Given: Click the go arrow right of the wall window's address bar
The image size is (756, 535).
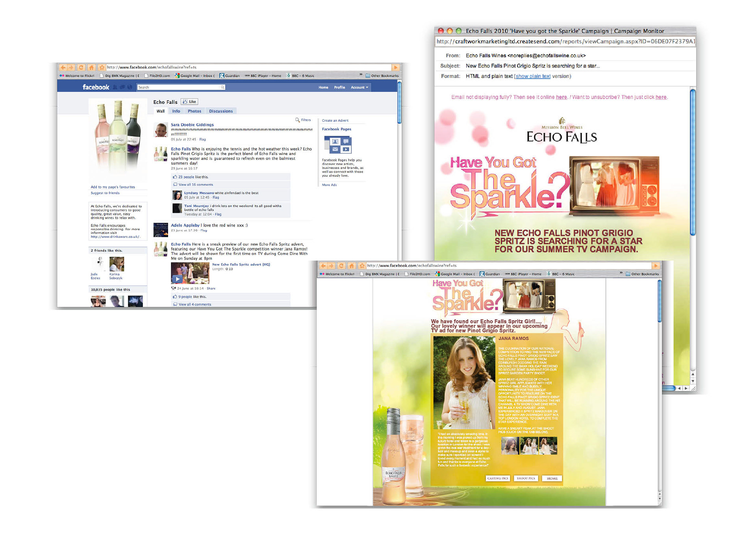Looking at the screenshot, I should click(x=395, y=67).
